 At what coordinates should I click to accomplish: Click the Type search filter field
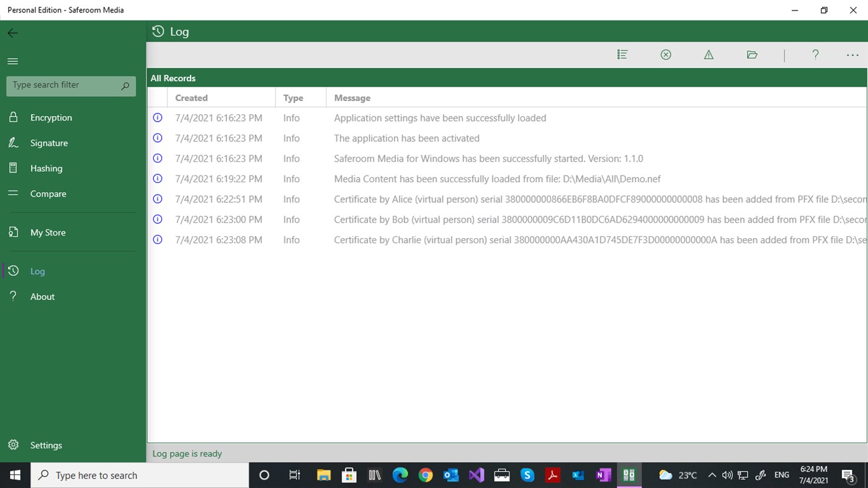pos(62,85)
